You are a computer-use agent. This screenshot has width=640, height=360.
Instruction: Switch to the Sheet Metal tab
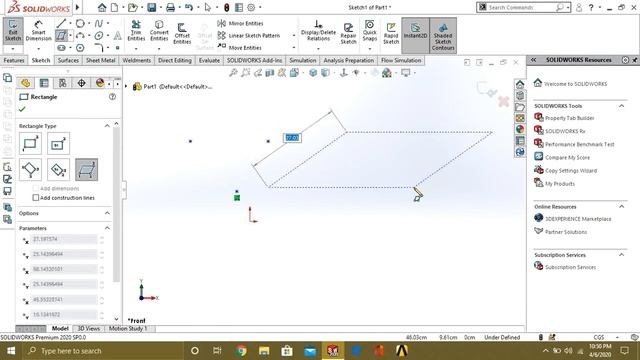pos(100,60)
